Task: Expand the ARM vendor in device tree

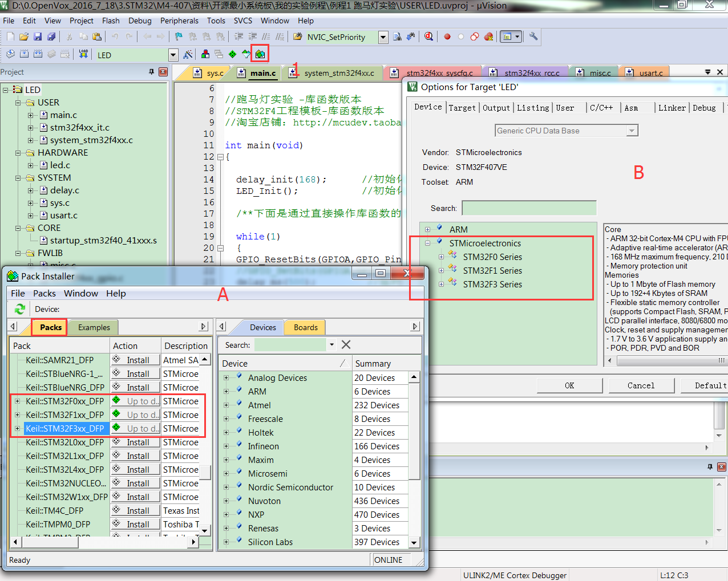Action: (427, 230)
